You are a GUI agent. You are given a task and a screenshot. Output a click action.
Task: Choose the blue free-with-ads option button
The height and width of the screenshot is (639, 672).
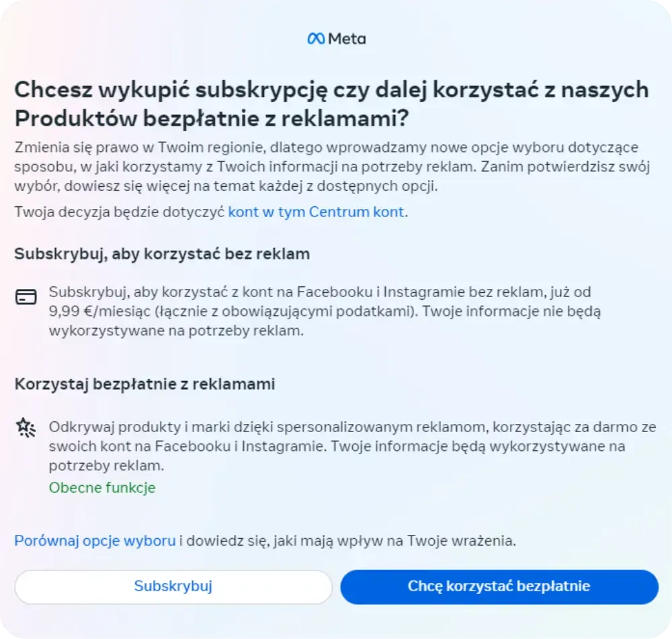pos(499,587)
